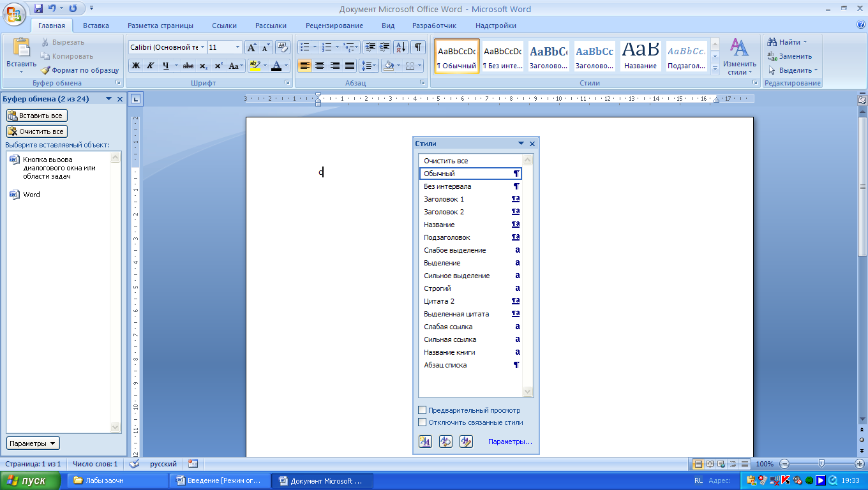Open font color picker arrow
The image size is (868, 490).
coord(287,66)
